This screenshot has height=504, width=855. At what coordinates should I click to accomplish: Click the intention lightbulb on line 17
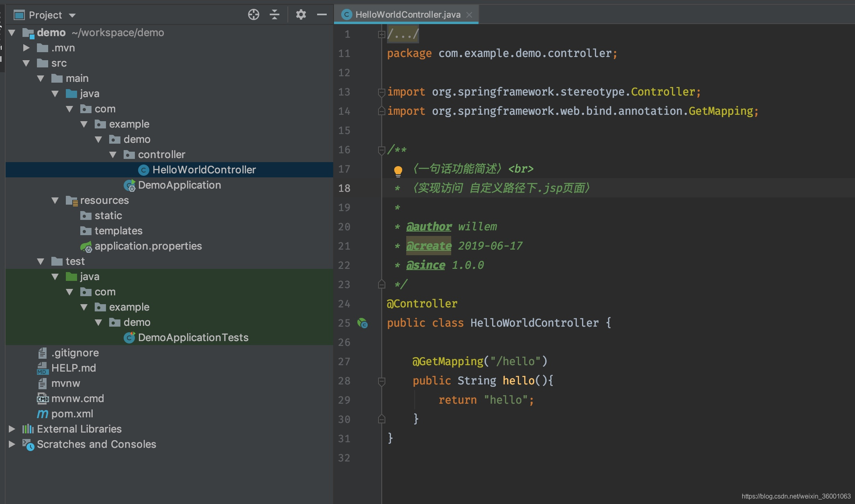pyautogui.click(x=398, y=171)
